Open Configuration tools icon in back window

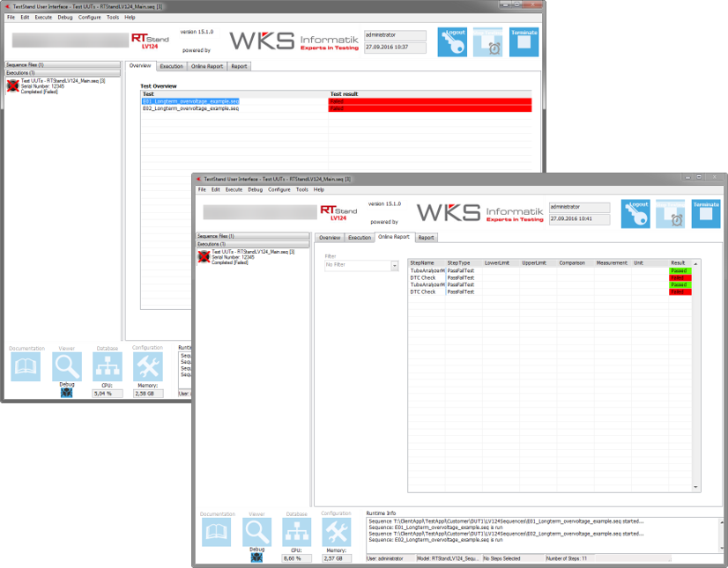148,366
